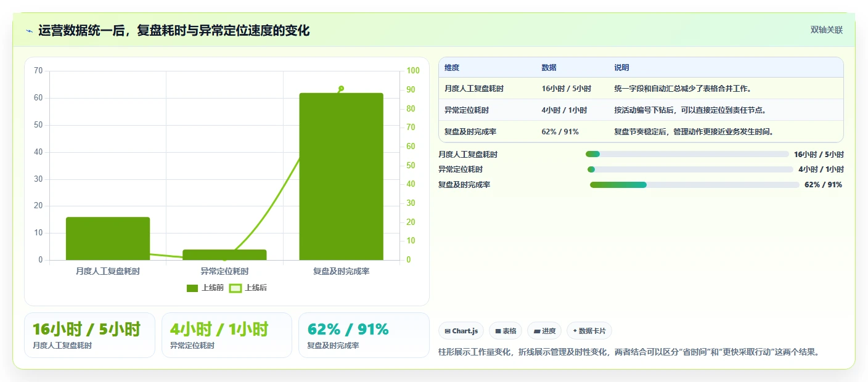Select table cell 月度人工复盘耗时
This screenshot has width=868, height=382.
point(474,89)
